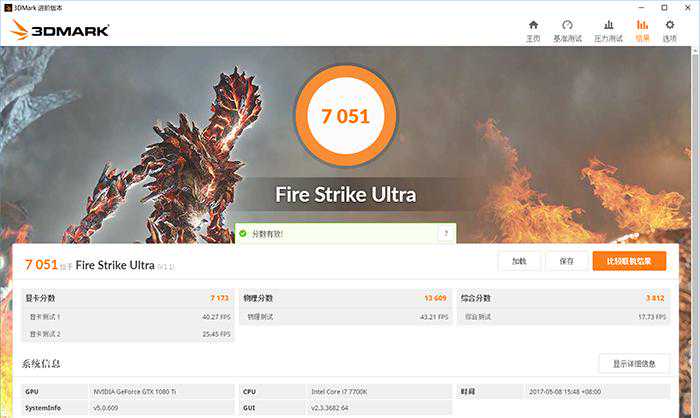Maximize the 3DMark window

tap(663, 6)
